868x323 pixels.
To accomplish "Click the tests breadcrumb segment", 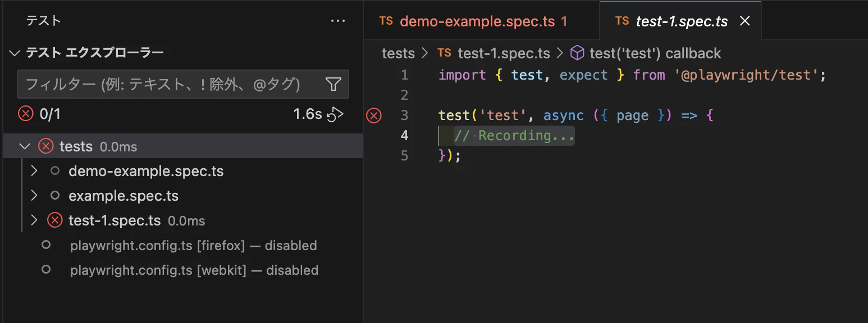I will [398, 53].
